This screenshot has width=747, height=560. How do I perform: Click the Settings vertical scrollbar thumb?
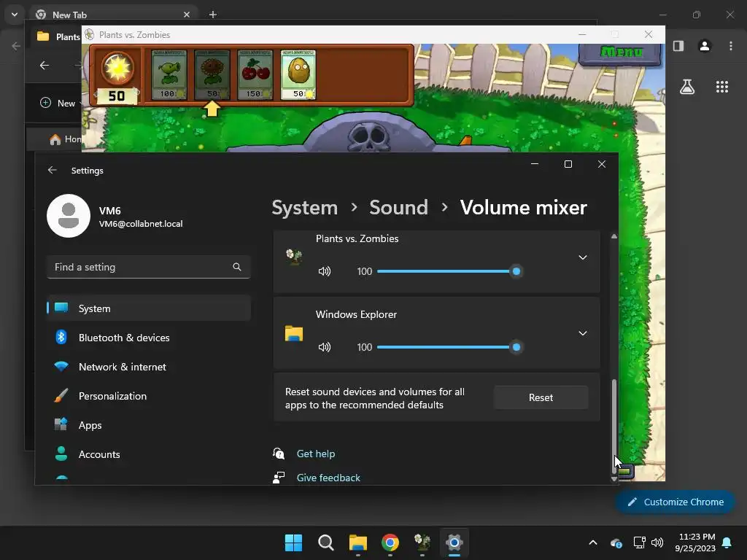pos(614,425)
